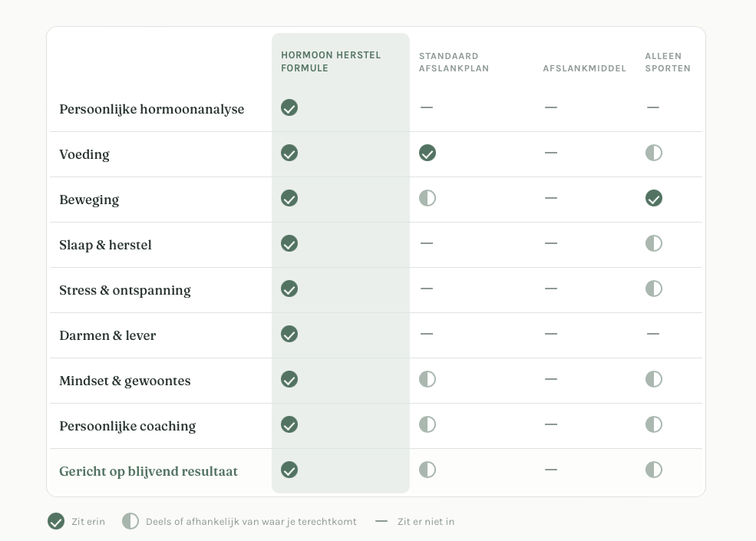Click the 'Mindset & gewoontes' row label

click(125, 381)
